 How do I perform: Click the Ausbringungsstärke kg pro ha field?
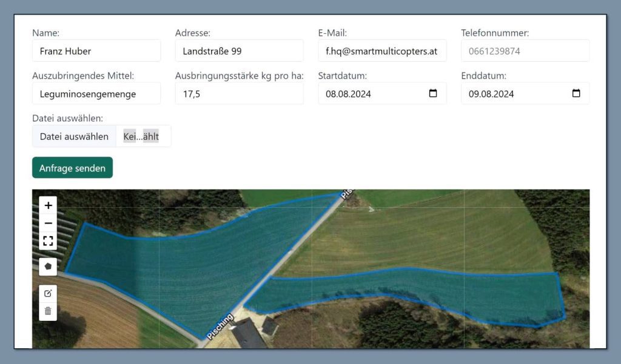click(x=239, y=94)
